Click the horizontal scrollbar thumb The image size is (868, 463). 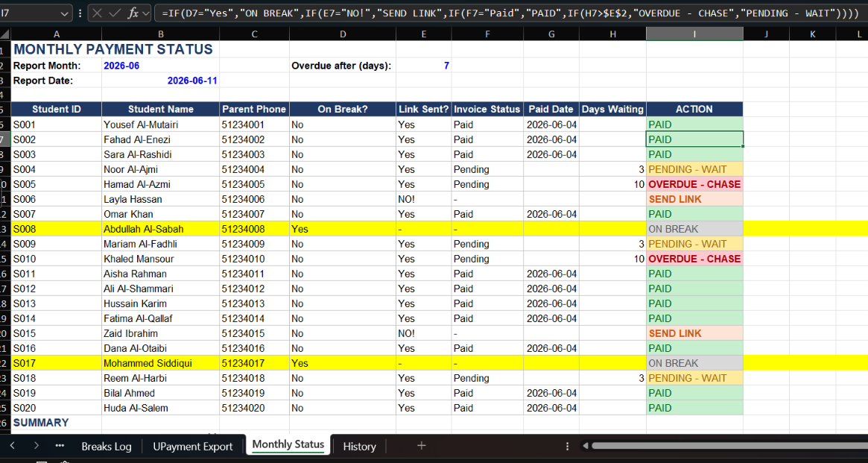pos(729,446)
